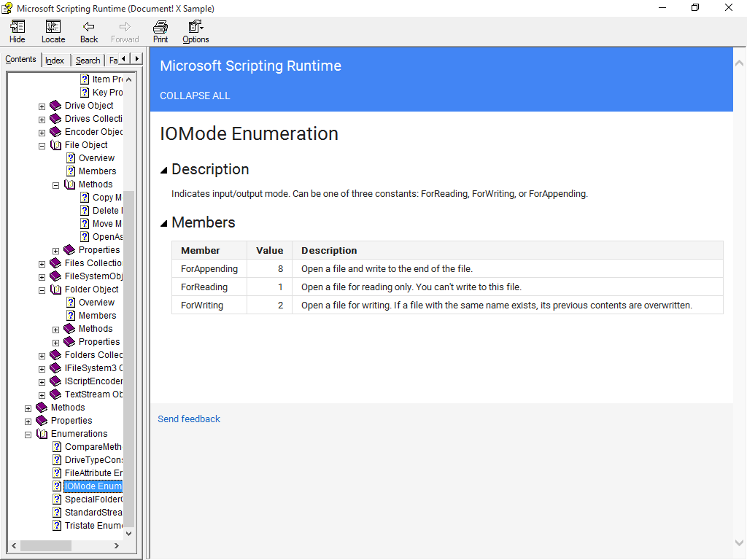Click content pane scroll-down arrow
This screenshot has width=747, height=560.
740,542
